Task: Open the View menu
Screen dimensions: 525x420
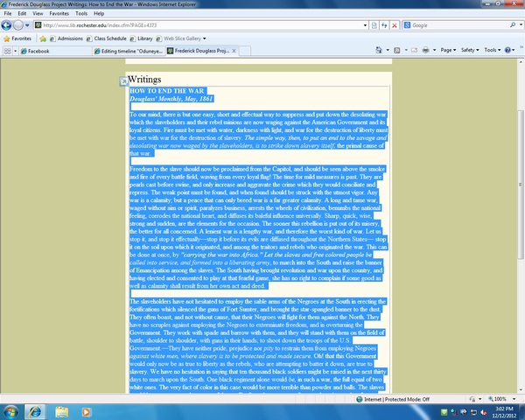Action: tap(38, 13)
